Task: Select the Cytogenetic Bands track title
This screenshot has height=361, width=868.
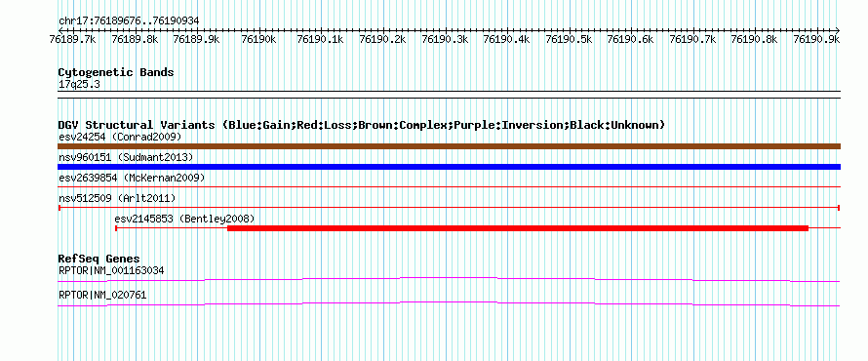Action: [116, 72]
